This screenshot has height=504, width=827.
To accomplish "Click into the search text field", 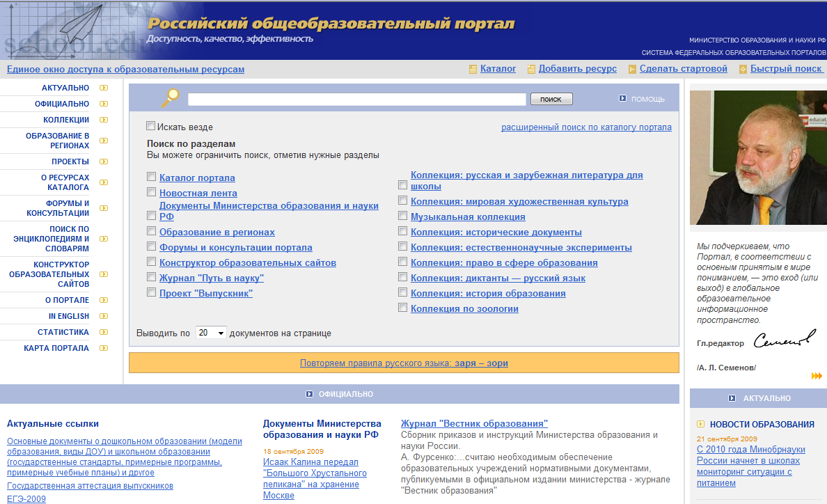I will click(357, 99).
